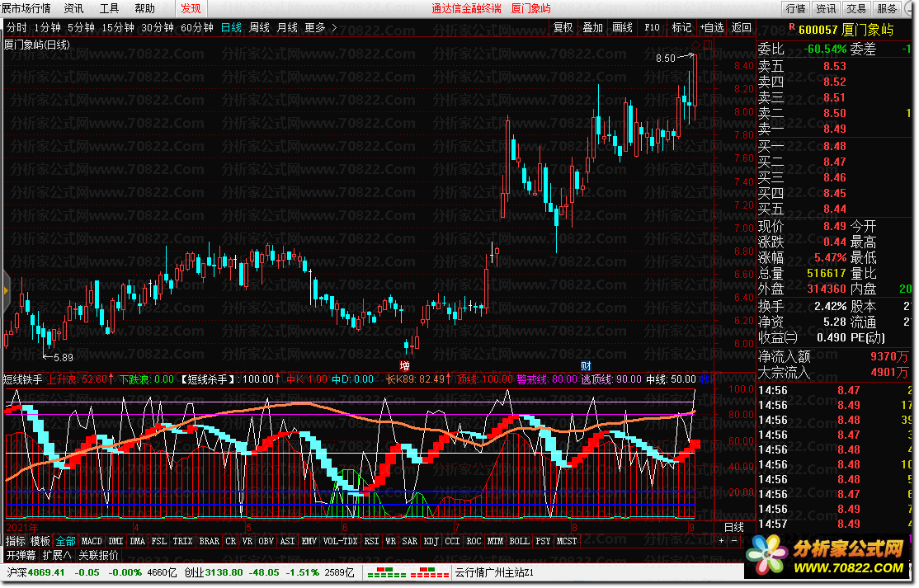Viewport: 919px width, 588px height.
Task: Switch to 周线 weekly period
Action: (259, 27)
